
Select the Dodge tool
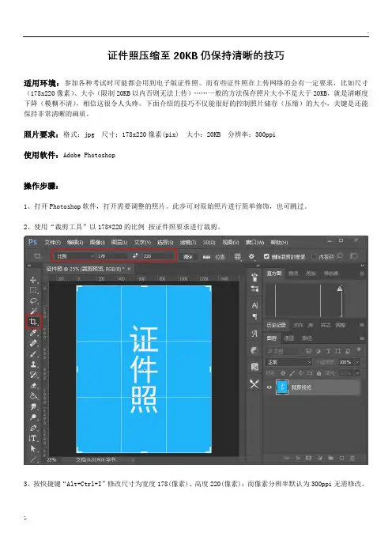(33, 417)
